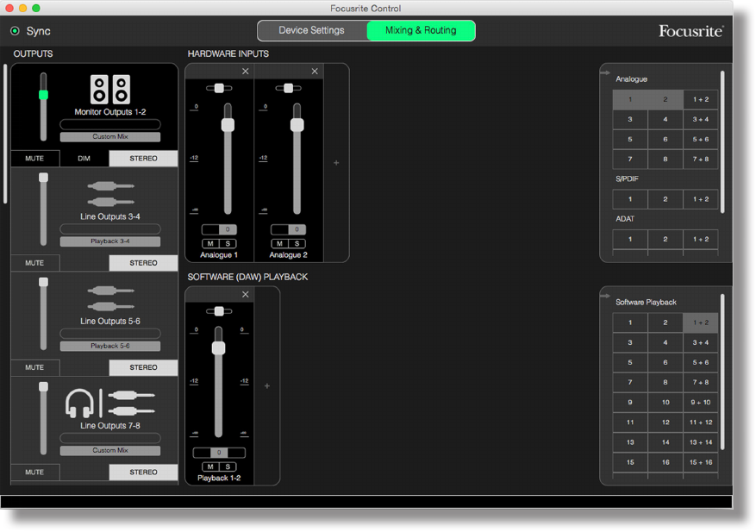The width and height of the screenshot is (756, 532).
Task: Select Software Playback channel 12
Action: point(665,422)
